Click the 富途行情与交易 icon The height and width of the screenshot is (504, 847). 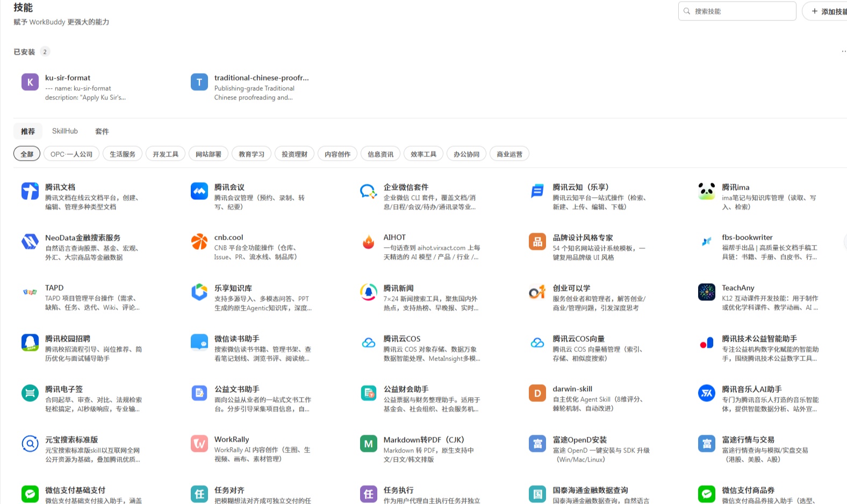(x=707, y=443)
